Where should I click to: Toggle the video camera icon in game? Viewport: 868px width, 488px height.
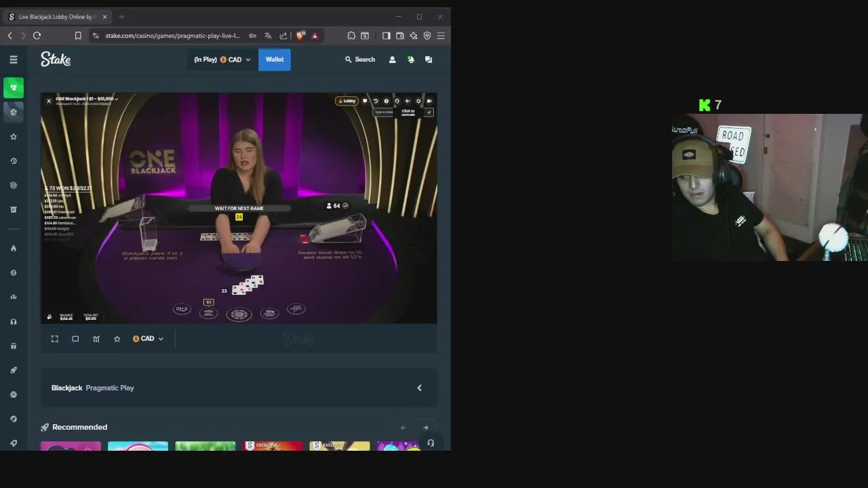(429, 101)
